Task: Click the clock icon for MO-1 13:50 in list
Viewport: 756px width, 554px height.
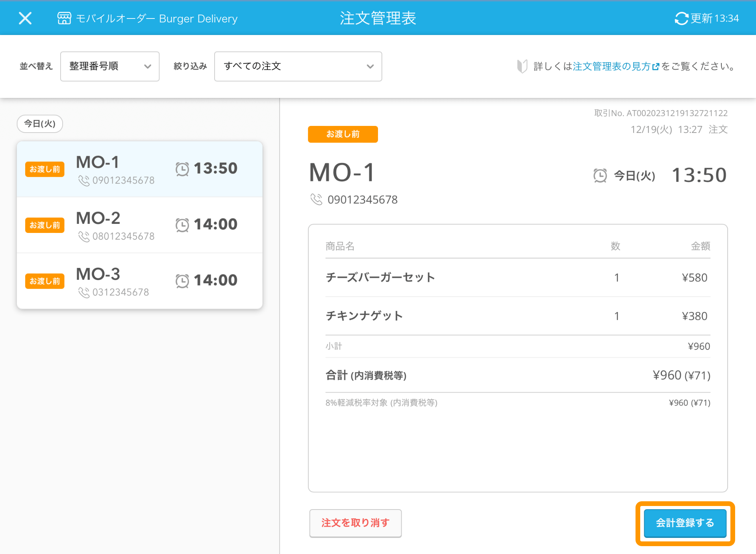Action: [182, 169]
